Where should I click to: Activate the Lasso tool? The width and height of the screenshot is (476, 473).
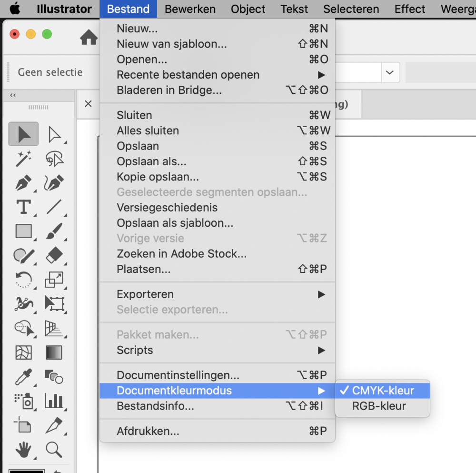tap(54, 158)
